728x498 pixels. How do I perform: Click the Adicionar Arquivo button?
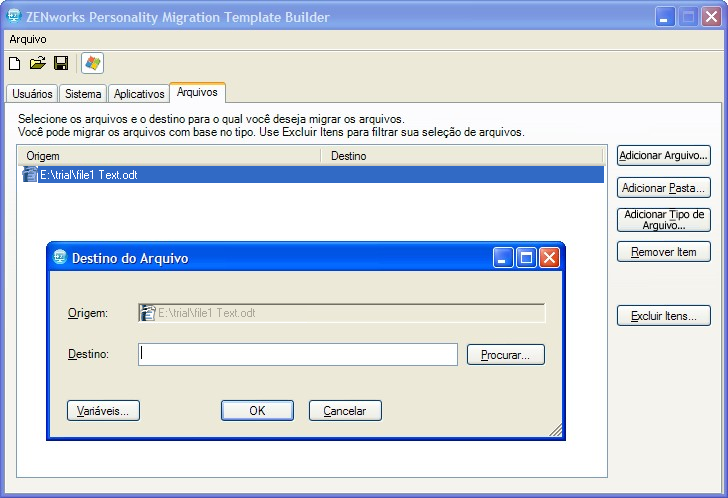click(663, 155)
